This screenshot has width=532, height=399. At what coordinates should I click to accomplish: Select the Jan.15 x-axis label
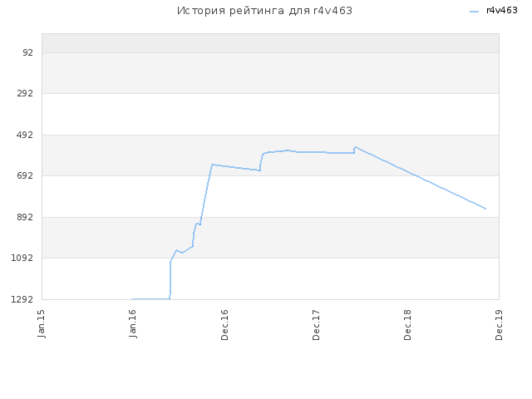[42, 323]
